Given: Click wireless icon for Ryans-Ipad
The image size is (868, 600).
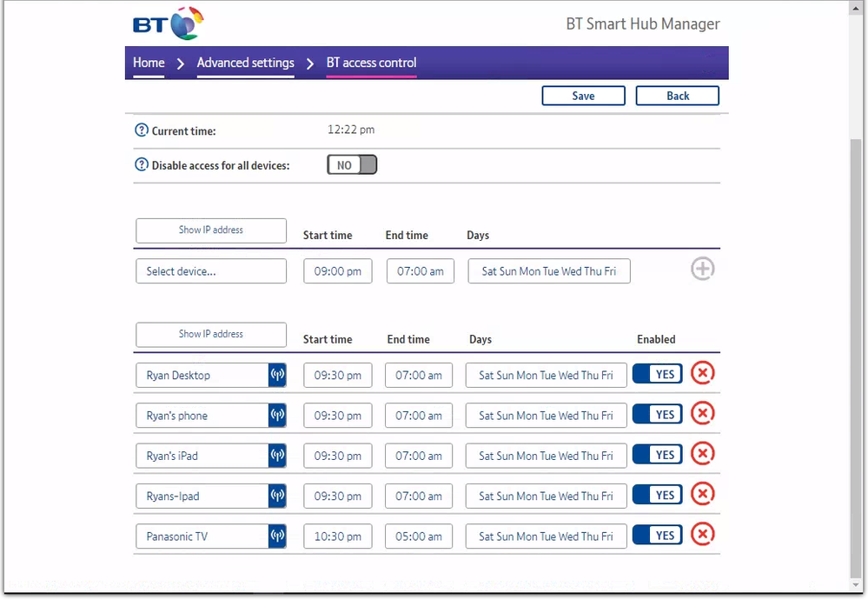Looking at the screenshot, I should pos(277,496).
